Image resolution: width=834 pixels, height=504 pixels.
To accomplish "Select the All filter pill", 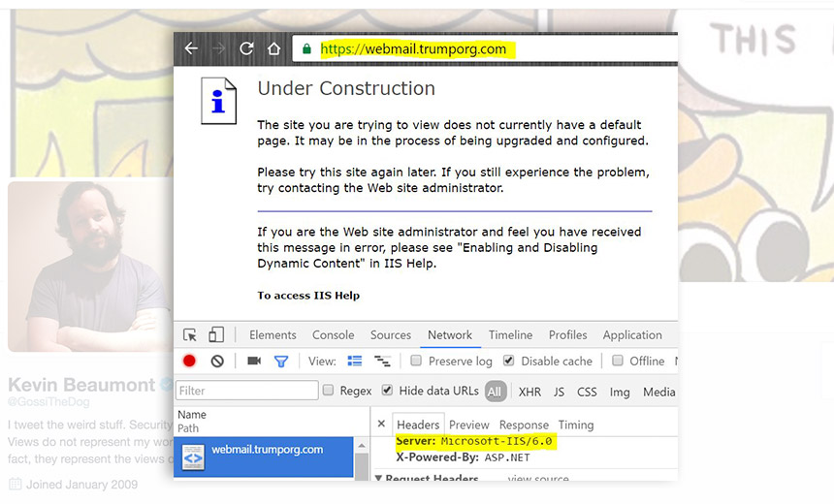I will (x=495, y=392).
